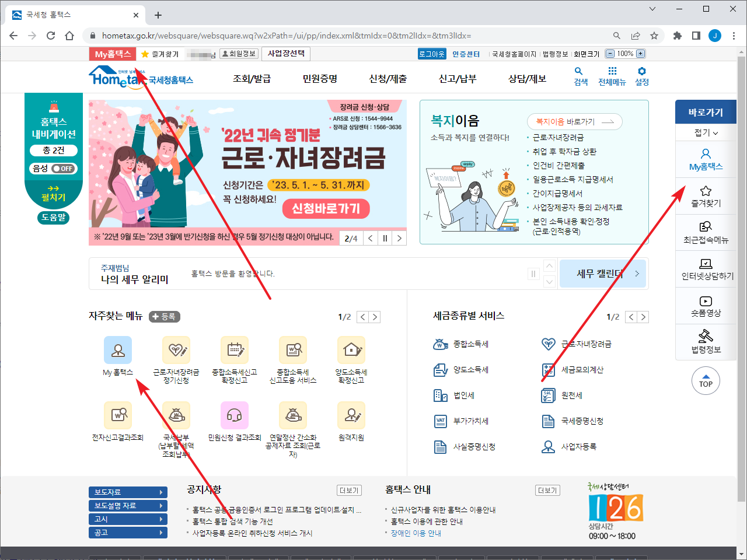Viewport: 747px width, 560px height.
Task: Click 등록 button beside 자주찾는 메뉴
Action: pyautogui.click(x=165, y=317)
